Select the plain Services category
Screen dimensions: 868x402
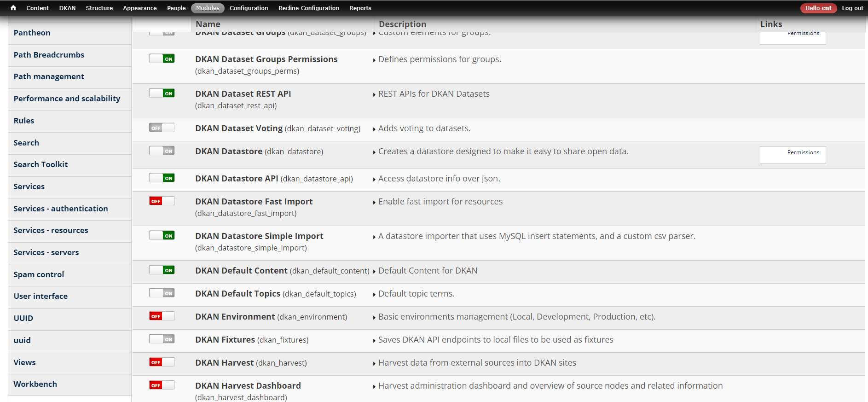69,187
